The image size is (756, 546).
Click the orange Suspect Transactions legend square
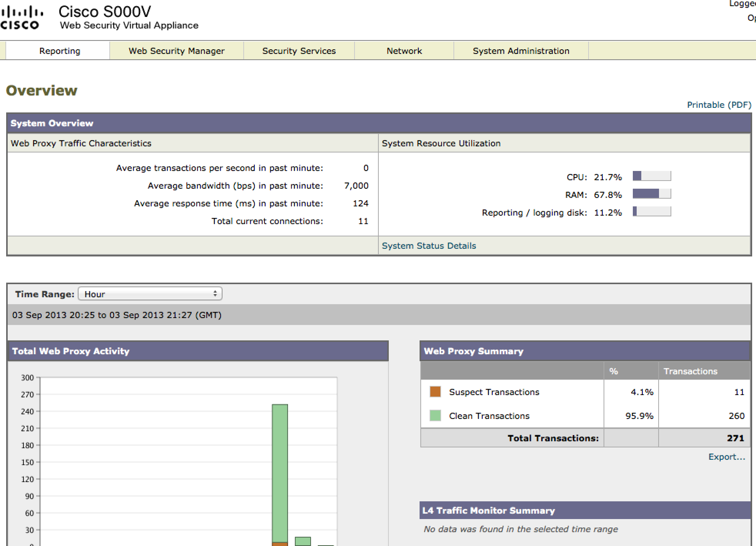coord(435,392)
